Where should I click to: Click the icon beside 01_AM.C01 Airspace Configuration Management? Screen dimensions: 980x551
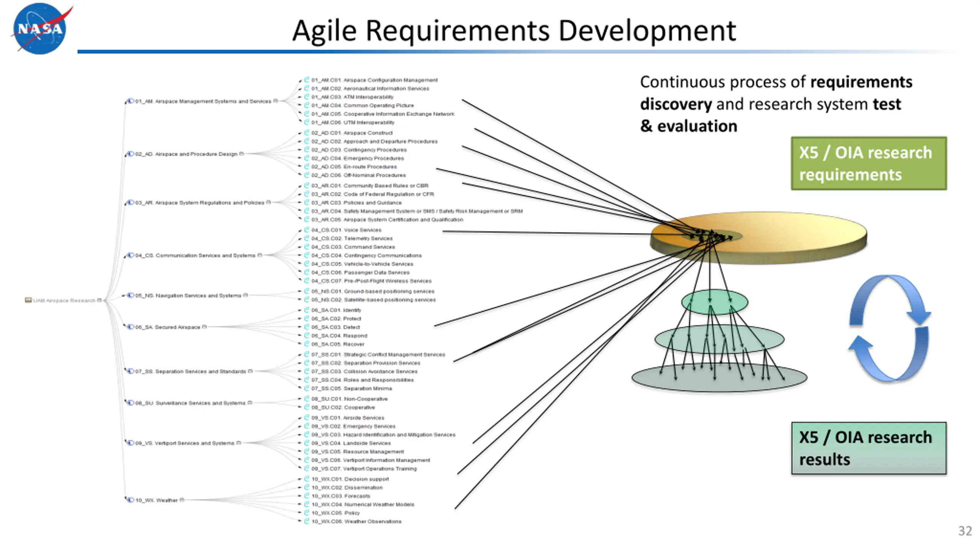[307, 80]
